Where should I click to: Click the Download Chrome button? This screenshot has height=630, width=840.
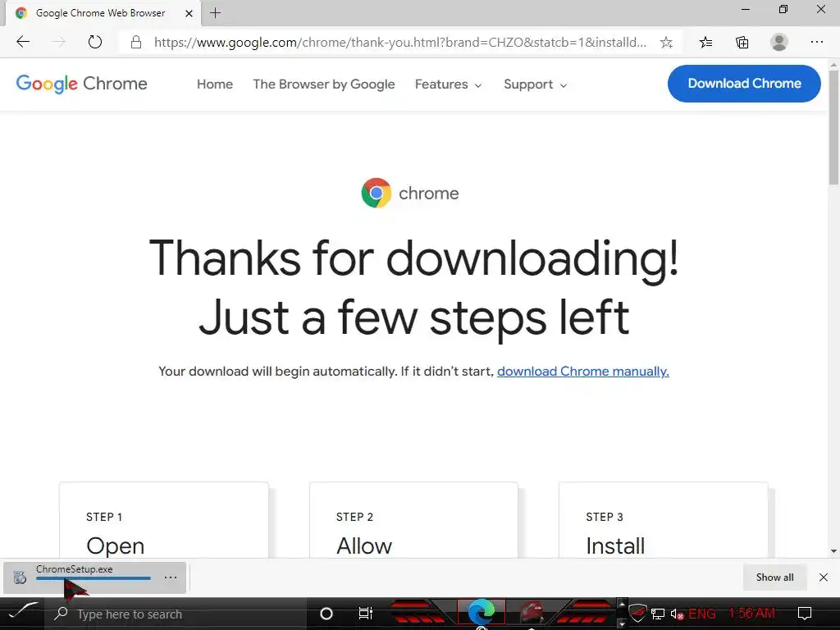point(744,83)
